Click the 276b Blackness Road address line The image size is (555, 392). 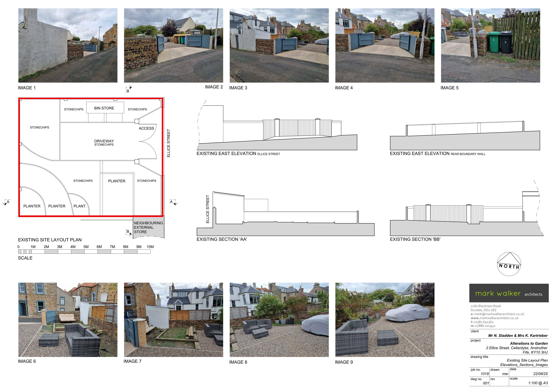486,306
